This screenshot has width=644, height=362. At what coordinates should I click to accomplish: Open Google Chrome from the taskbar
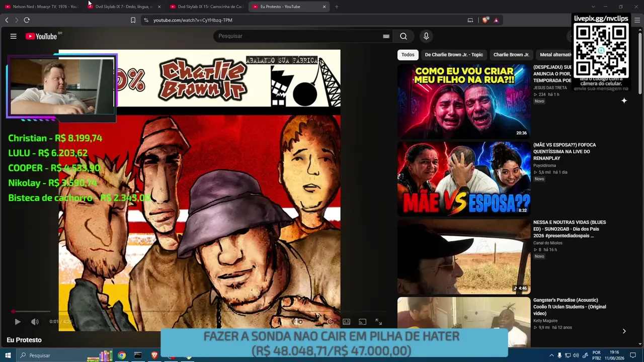122,355
